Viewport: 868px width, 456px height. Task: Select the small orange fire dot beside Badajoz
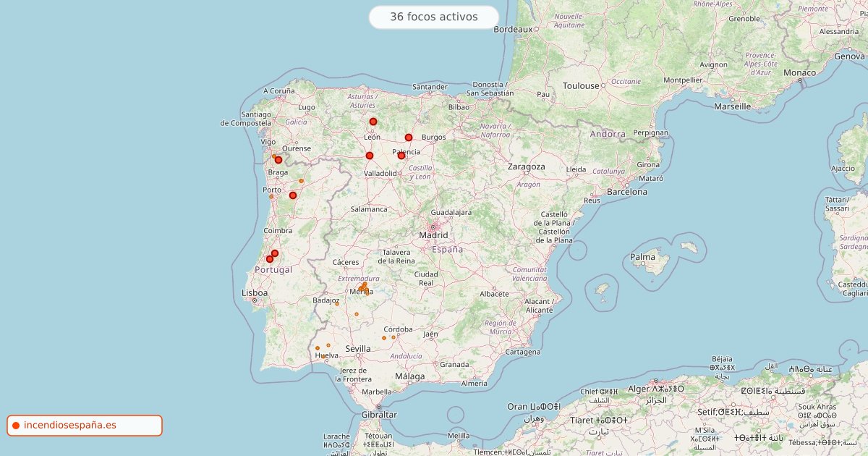click(x=337, y=303)
